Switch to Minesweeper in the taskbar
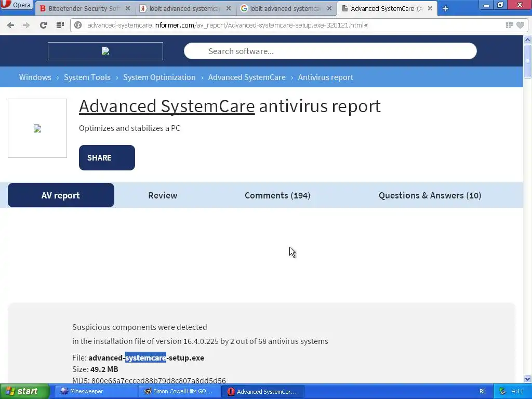The height and width of the screenshot is (399, 532). (x=96, y=392)
